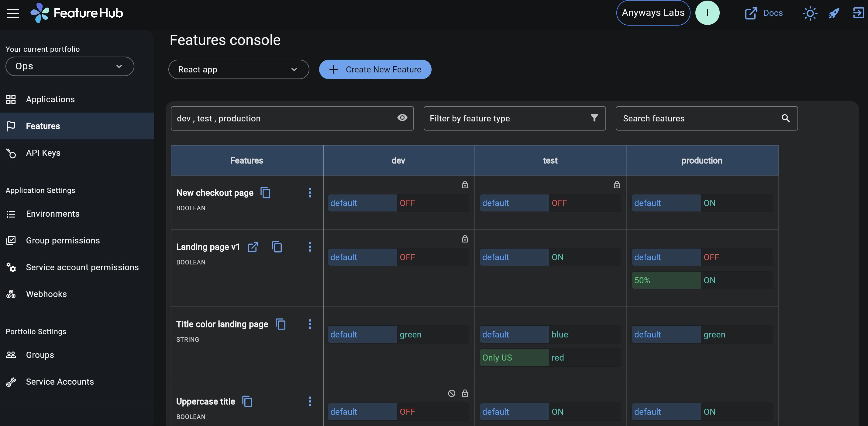The width and height of the screenshot is (868, 426).
Task: Select the Features menu item in sidebar
Action: 43,126
